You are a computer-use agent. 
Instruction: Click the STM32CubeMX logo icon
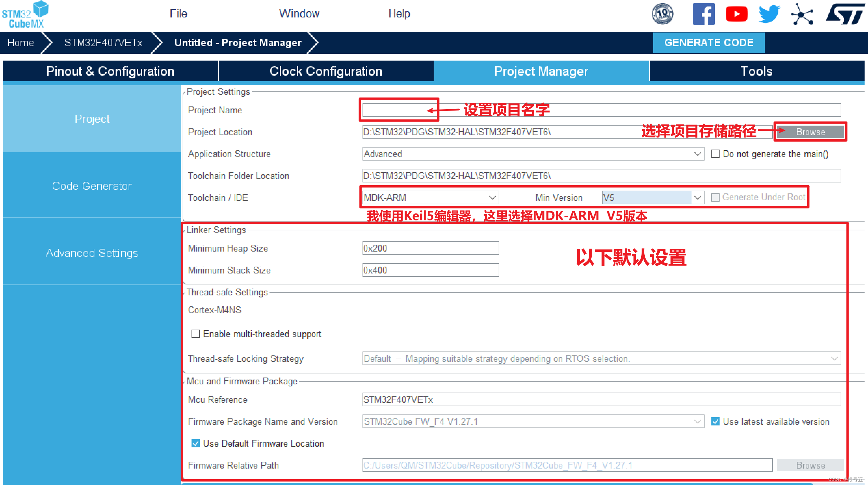26,15
